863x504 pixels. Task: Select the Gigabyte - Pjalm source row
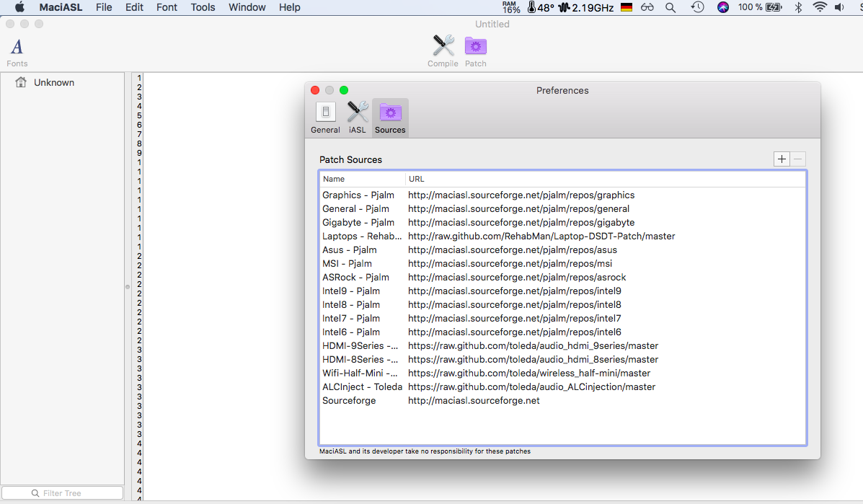[x=562, y=222]
